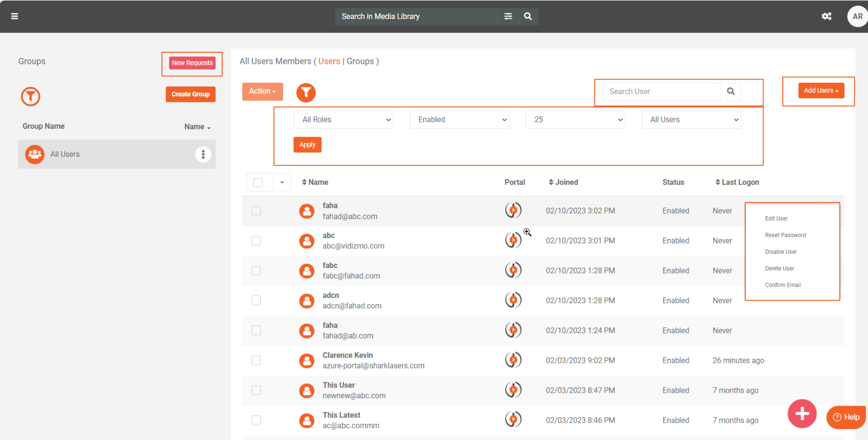Choose Confirm Email from context menu

pos(783,285)
